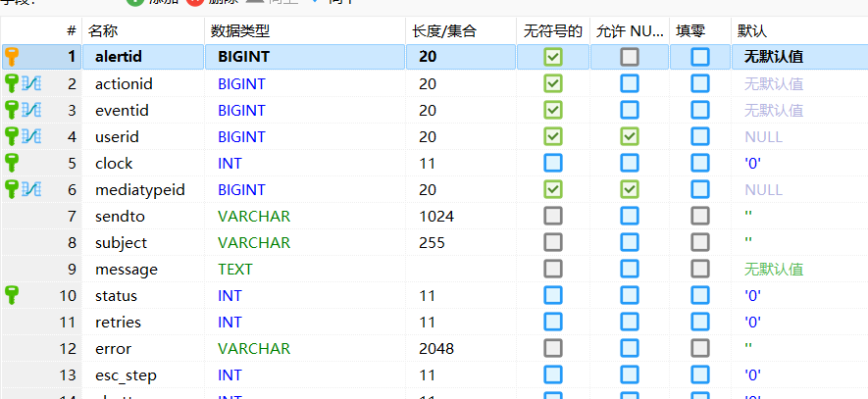
Task: Enable allow NULL for error column
Action: [x=630, y=349]
